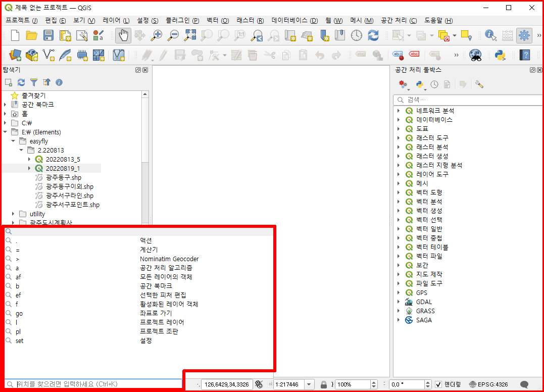Open the map scale dropdown
This screenshot has height=392, width=544.
[x=309, y=384]
